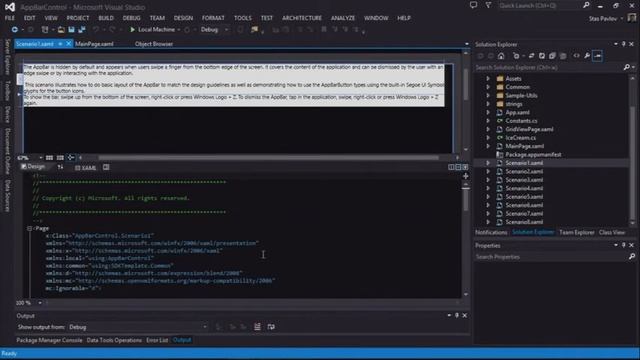Click the horizontal split view icon

[x=458, y=167]
